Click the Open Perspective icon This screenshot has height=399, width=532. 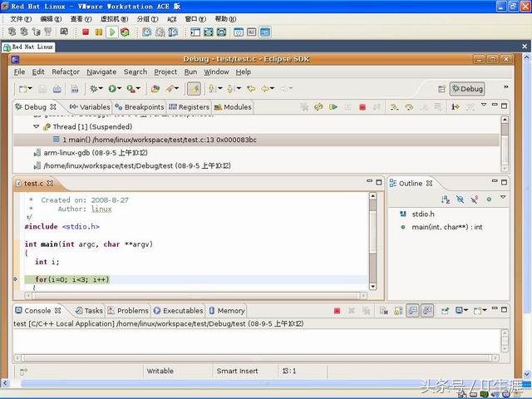tap(441, 89)
